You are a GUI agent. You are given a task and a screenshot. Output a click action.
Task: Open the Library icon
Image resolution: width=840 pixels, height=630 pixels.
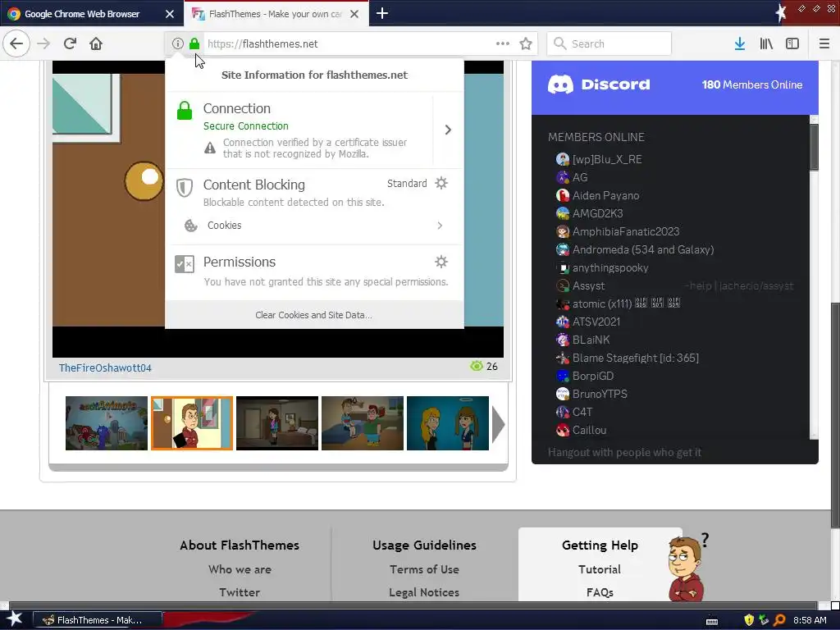(766, 43)
